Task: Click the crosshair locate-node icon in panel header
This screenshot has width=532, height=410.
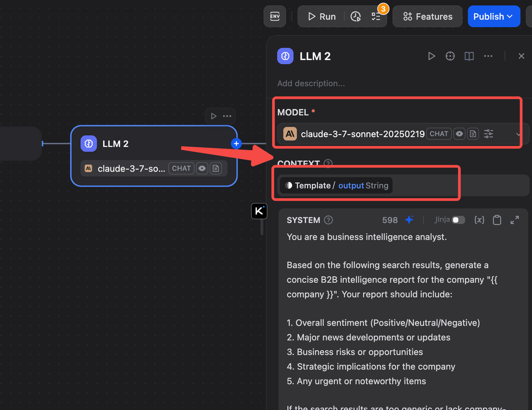Action: point(450,56)
